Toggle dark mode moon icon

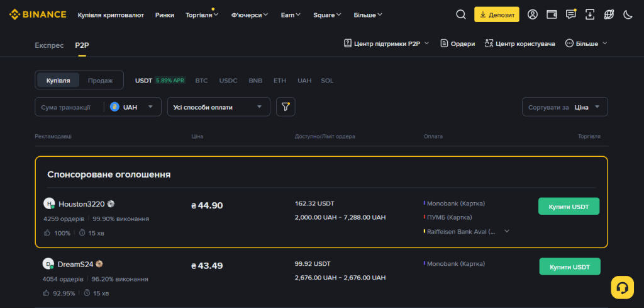(628, 14)
